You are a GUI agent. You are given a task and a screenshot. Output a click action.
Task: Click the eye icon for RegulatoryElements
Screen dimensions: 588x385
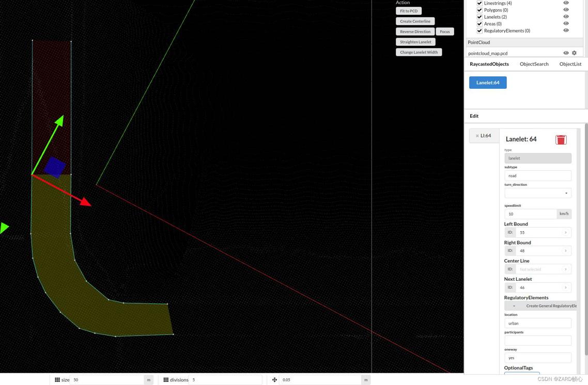click(x=566, y=30)
